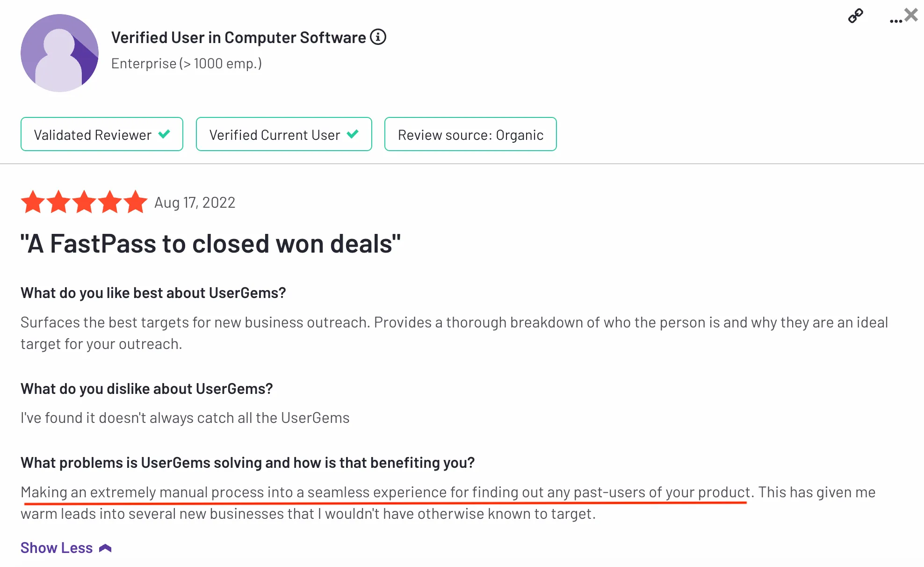The height and width of the screenshot is (567, 924).
Task: Click the Verified User in Computer Software name
Action: click(x=238, y=37)
